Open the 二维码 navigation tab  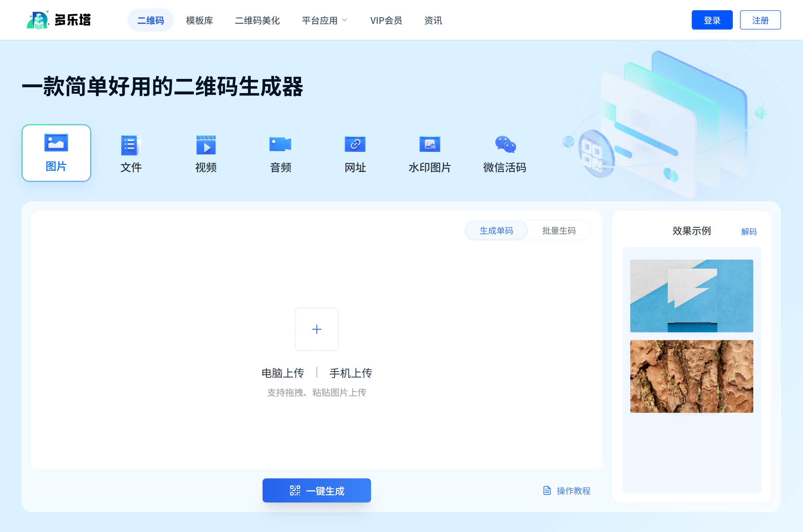pyautogui.click(x=150, y=20)
